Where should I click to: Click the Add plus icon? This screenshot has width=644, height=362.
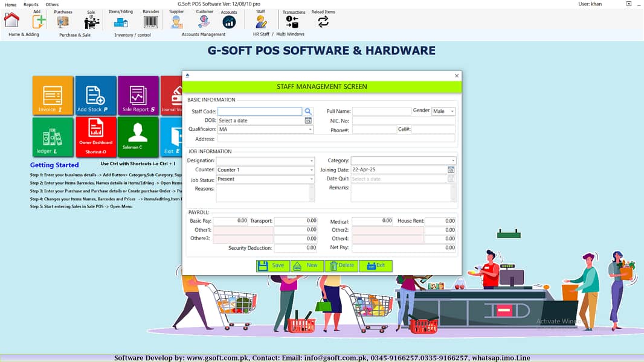tap(39, 21)
